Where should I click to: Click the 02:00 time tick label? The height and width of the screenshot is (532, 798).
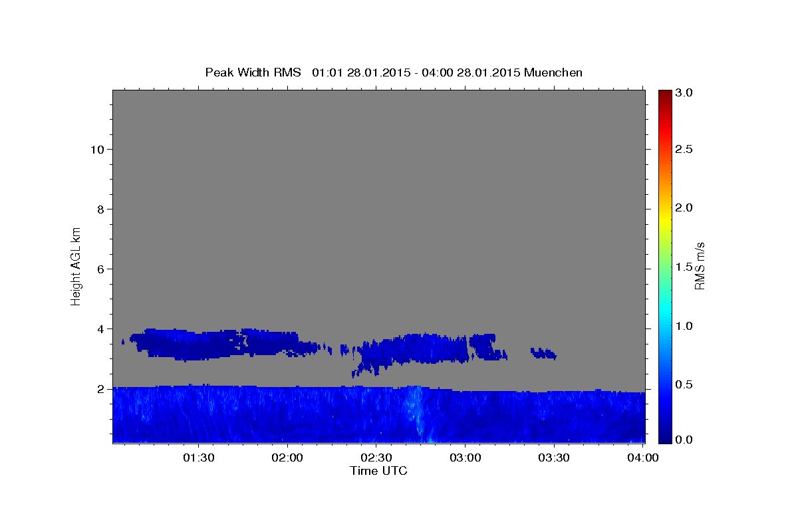pyautogui.click(x=288, y=458)
